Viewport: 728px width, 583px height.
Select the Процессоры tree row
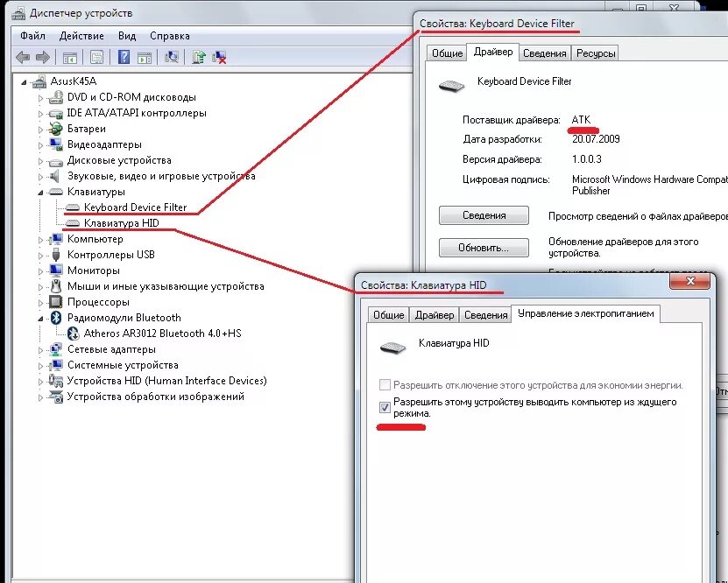tap(98, 302)
